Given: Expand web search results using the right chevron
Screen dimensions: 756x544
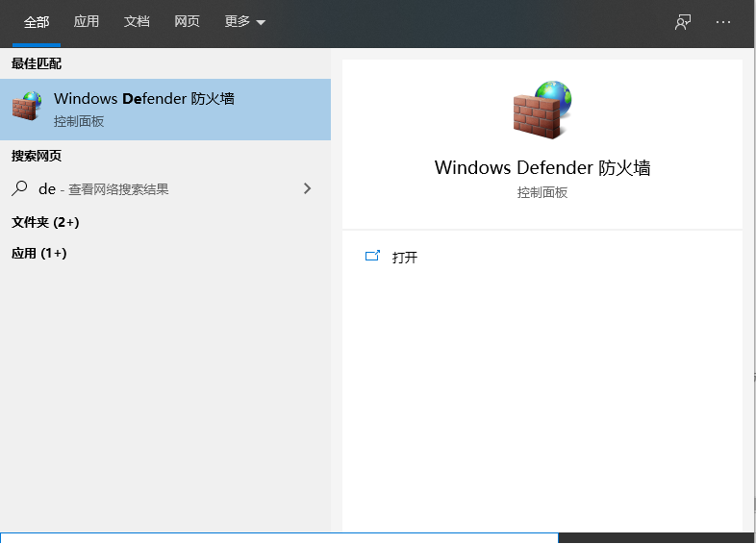Looking at the screenshot, I should (x=307, y=189).
